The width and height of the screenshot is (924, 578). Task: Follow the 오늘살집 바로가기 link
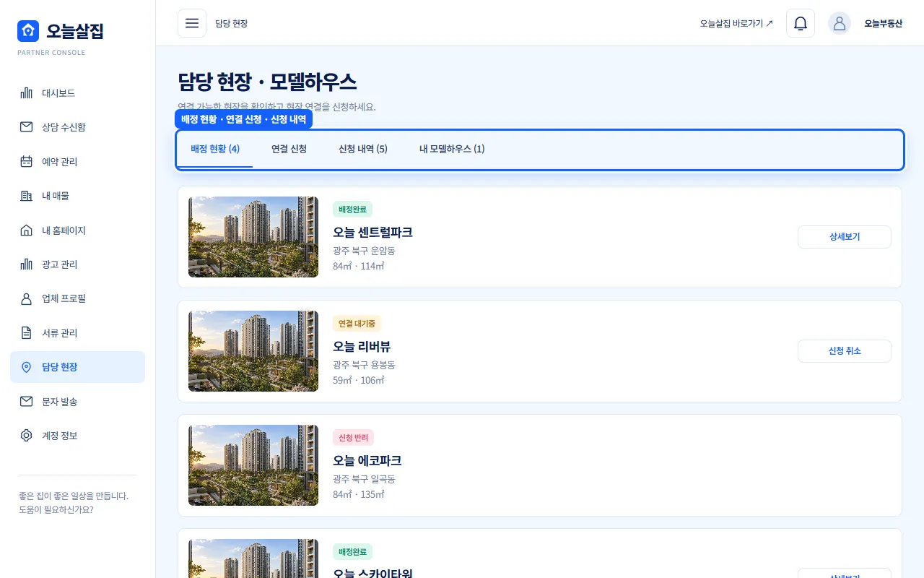tap(736, 23)
